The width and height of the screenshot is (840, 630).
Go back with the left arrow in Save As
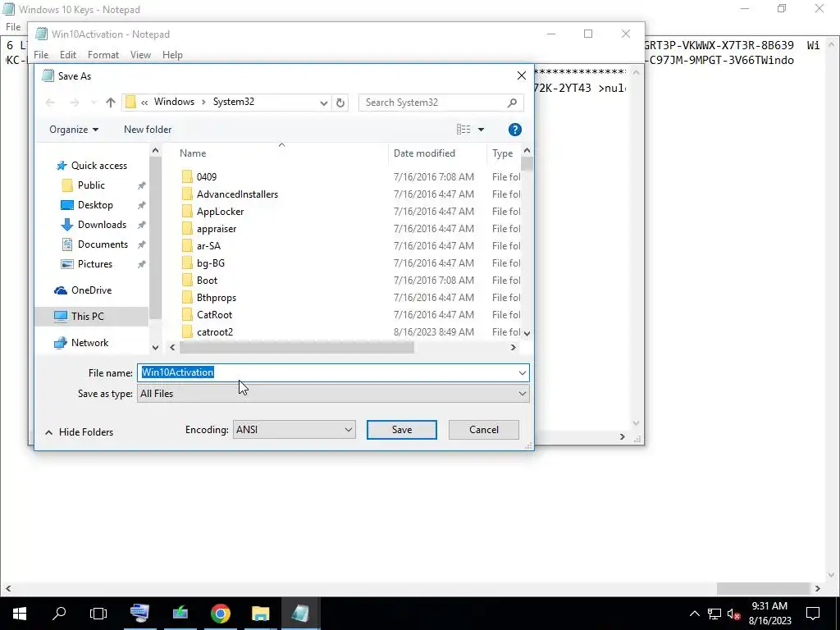click(50, 103)
